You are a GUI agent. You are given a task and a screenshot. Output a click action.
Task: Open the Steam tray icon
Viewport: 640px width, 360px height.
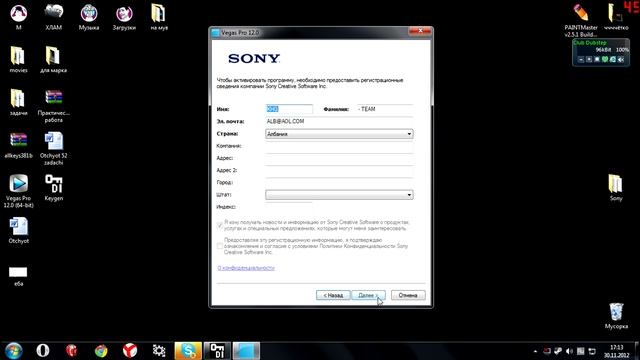click(558, 351)
